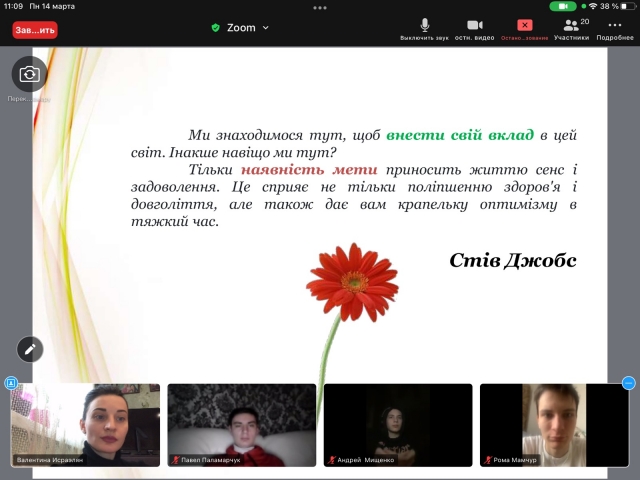Click the red gerbera flower on the slide
The height and width of the screenshot is (480, 640).
(353, 282)
